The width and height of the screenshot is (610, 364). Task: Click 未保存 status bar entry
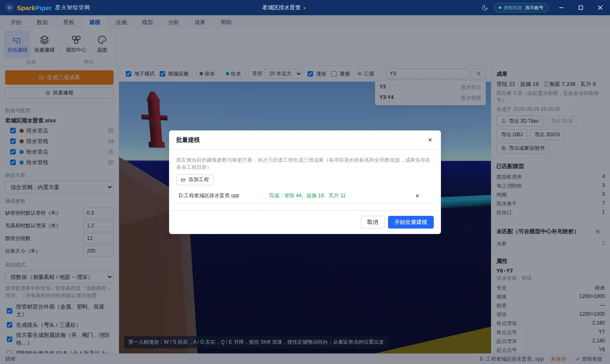(x=558, y=359)
